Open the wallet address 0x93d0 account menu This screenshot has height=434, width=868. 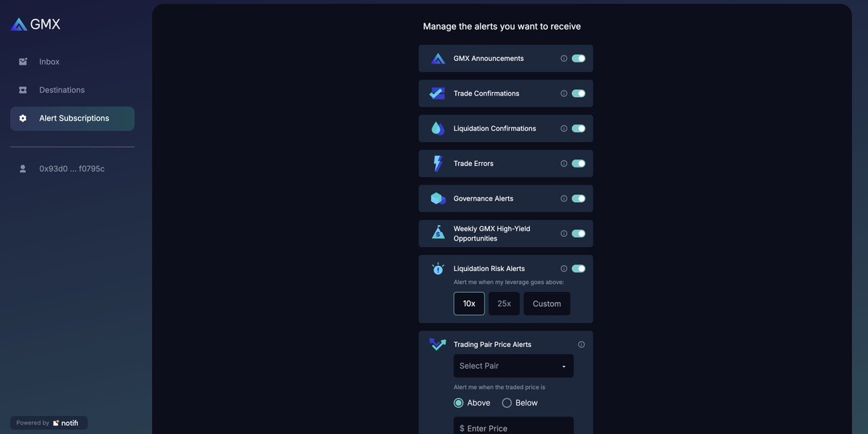coord(72,169)
